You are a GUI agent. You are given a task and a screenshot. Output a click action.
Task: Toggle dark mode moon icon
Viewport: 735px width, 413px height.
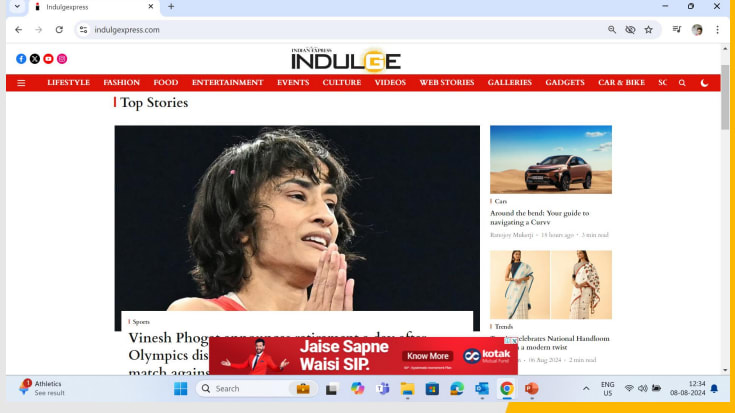pyautogui.click(x=704, y=83)
